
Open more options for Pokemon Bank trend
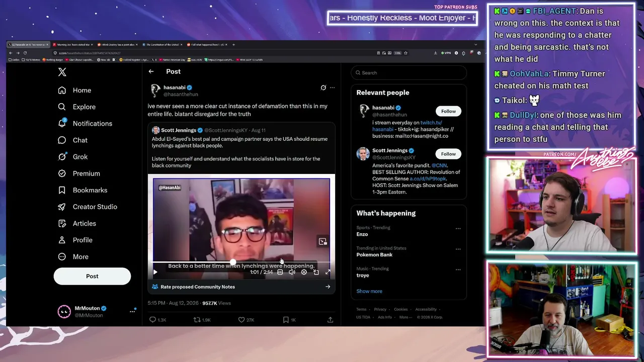click(458, 249)
